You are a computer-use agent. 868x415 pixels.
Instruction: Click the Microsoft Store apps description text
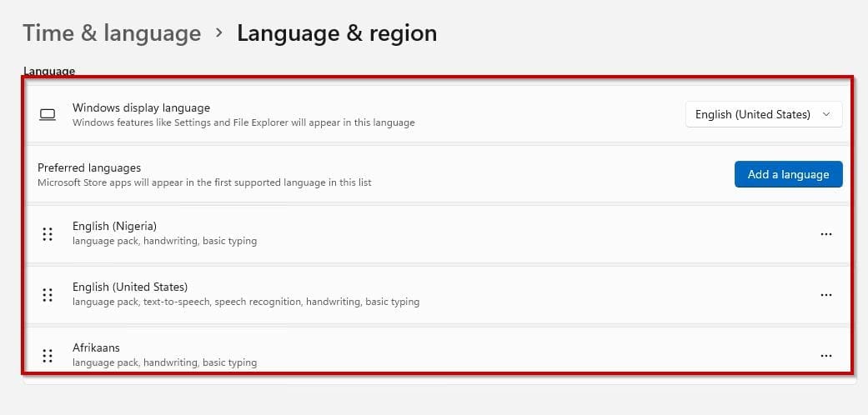[x=204, y=182]
